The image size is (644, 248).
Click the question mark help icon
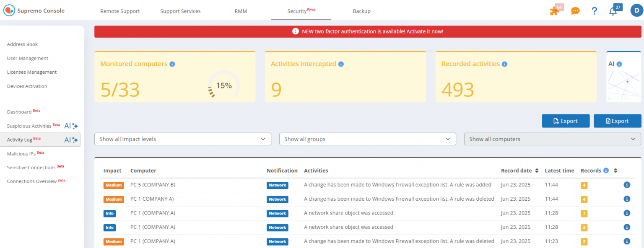[594, 11]
